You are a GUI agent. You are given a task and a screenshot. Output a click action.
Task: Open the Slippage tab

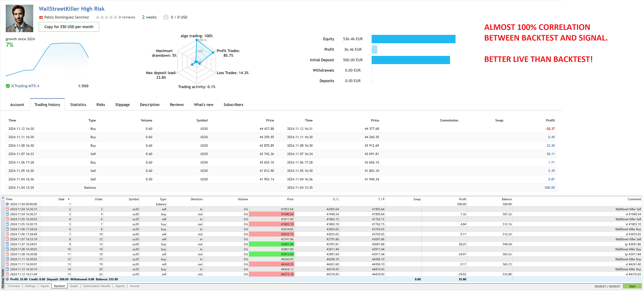coord(122,105)
